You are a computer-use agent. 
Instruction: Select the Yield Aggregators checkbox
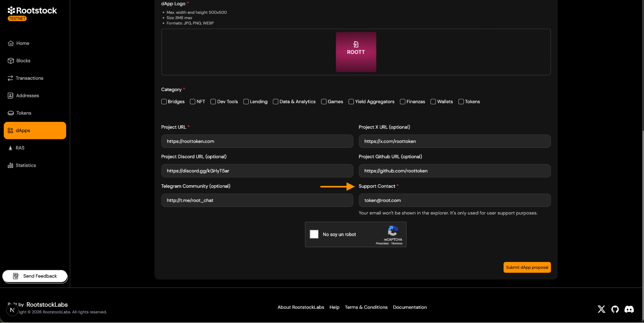pyautogui.click(x=351, y=102)
